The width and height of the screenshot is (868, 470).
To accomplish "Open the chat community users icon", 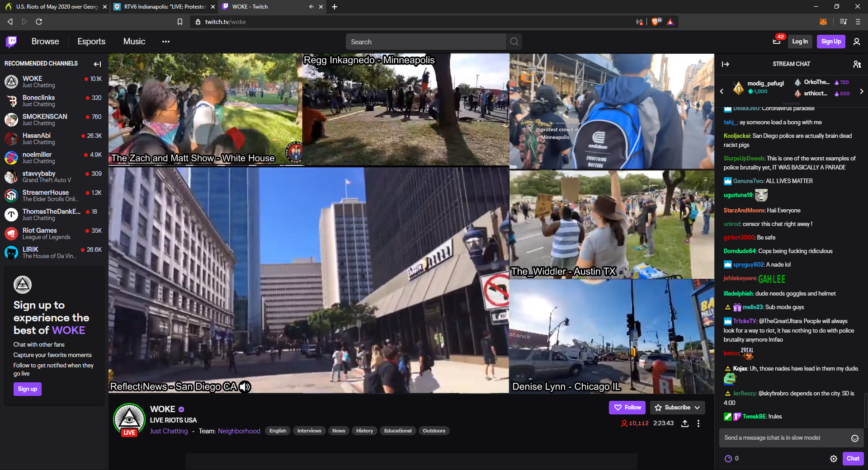I will point(857,64).
